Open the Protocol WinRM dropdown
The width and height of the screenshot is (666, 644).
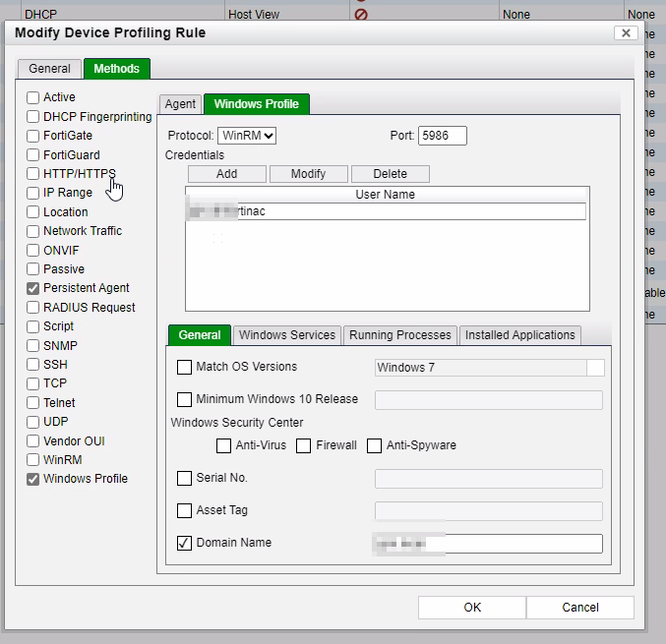pos(247,135)
